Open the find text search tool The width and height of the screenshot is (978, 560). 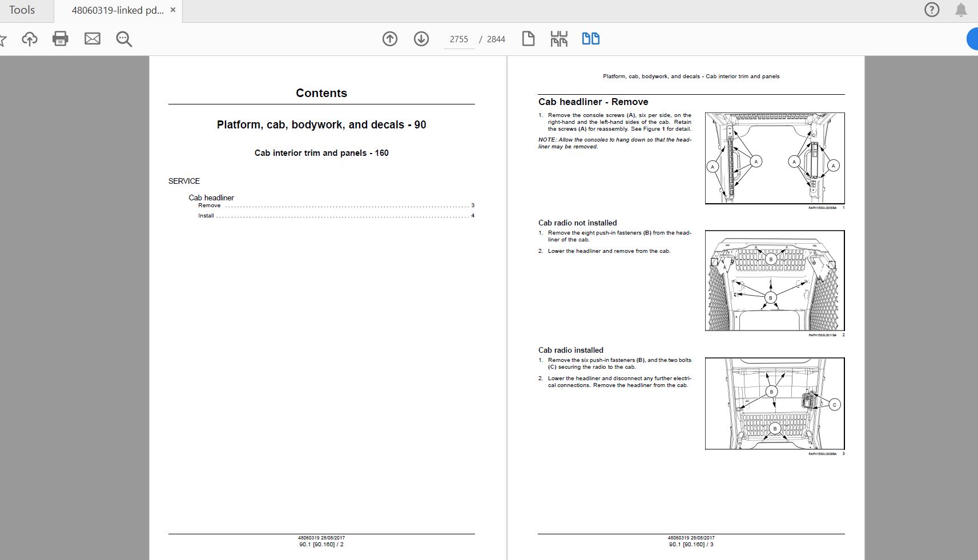pyautogui.click(x=124, y=39)
